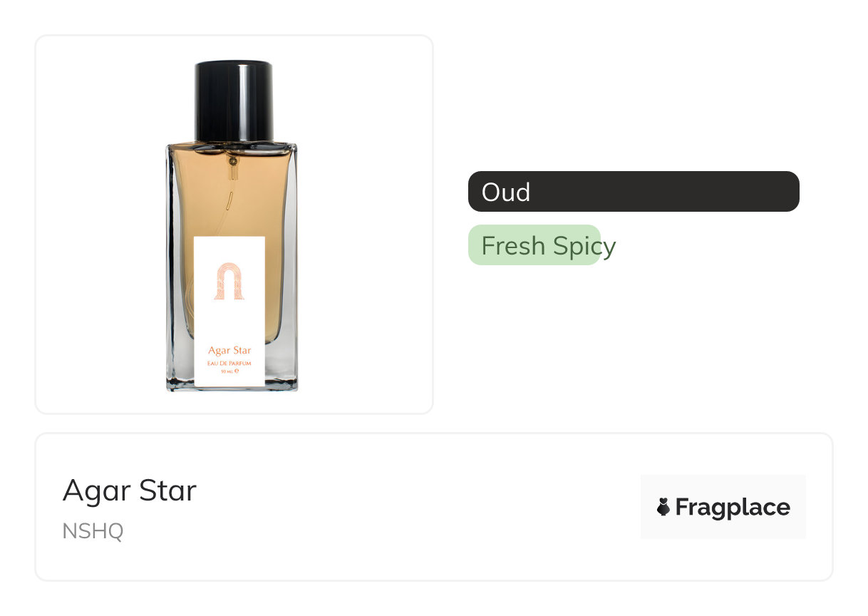868x616 pixels.
Task: Open the Agar Star product title
Action: coord(129,491)
